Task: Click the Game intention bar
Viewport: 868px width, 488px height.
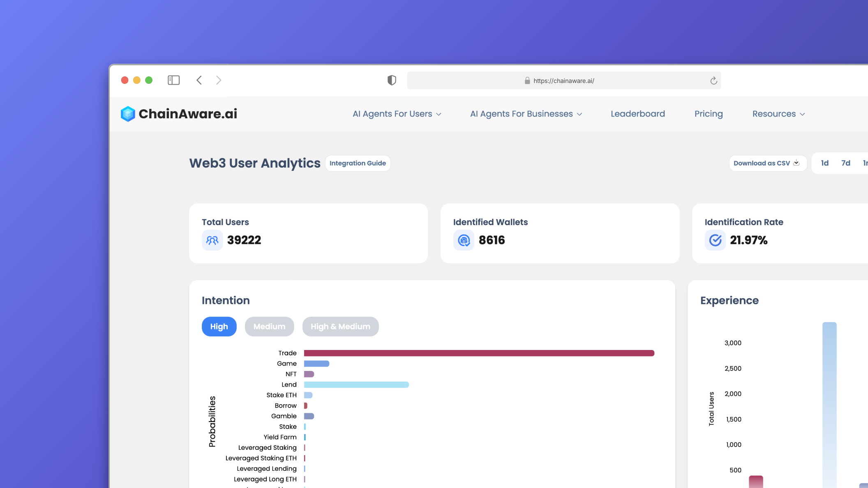Action: pyautogui.click(x=316, y=364)
